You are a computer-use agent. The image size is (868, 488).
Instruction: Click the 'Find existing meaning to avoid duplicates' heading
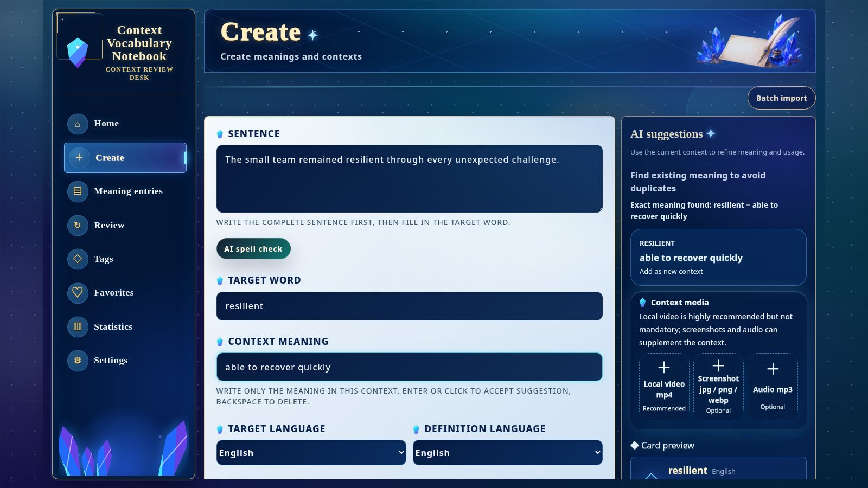click(698, 182)
